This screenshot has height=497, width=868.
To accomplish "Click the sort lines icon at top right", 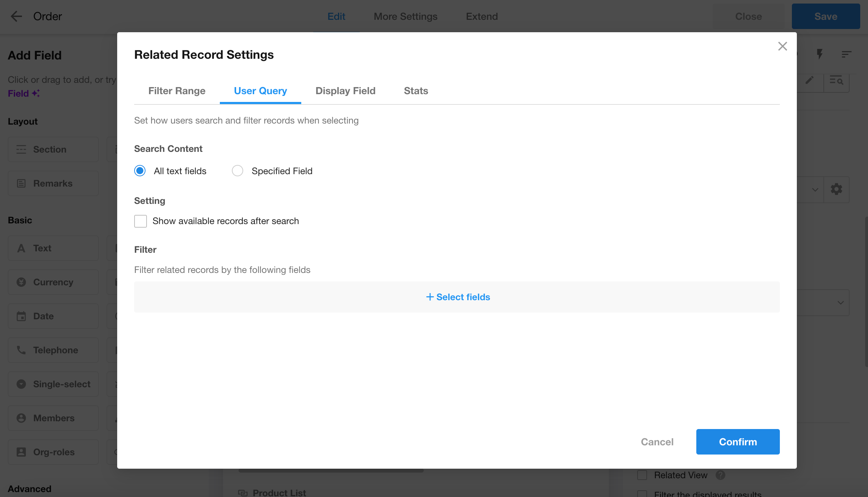I will coord(846,54).
